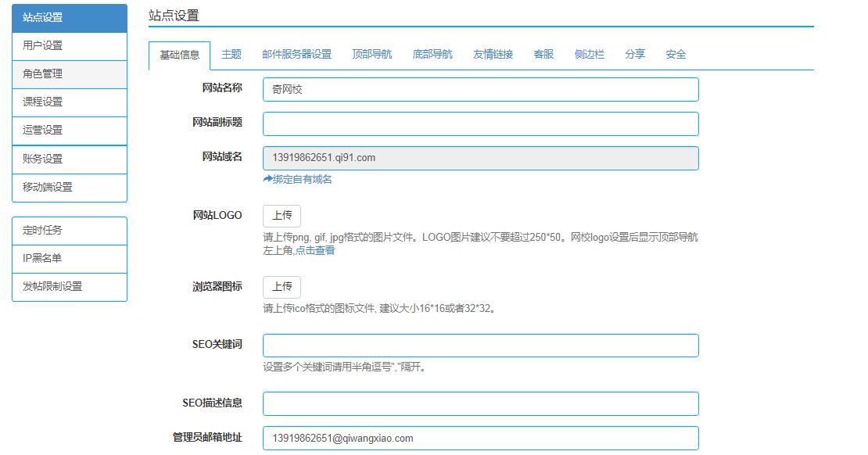Switch to the 顶部导航 tab
This screenshot has width=868, height=455.
pos(371,54)
